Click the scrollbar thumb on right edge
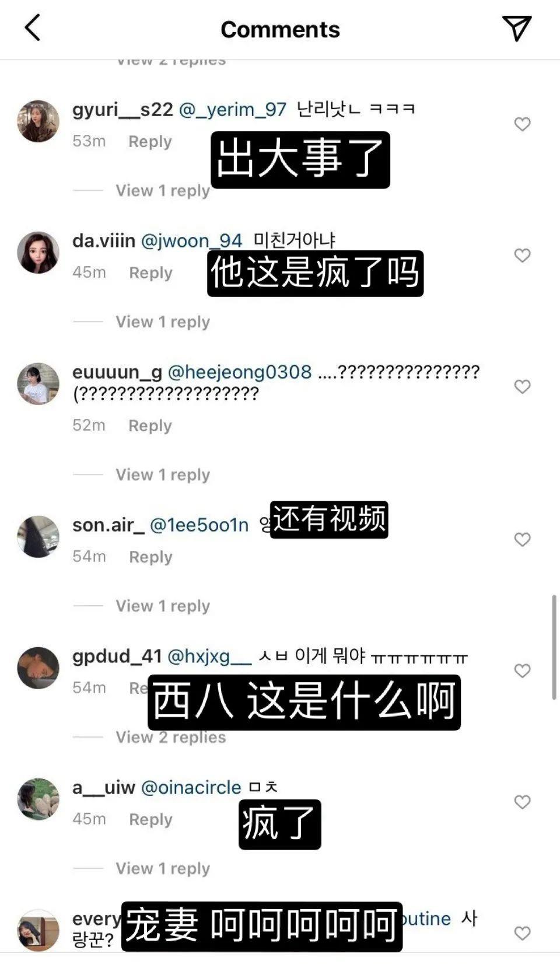 554,648
